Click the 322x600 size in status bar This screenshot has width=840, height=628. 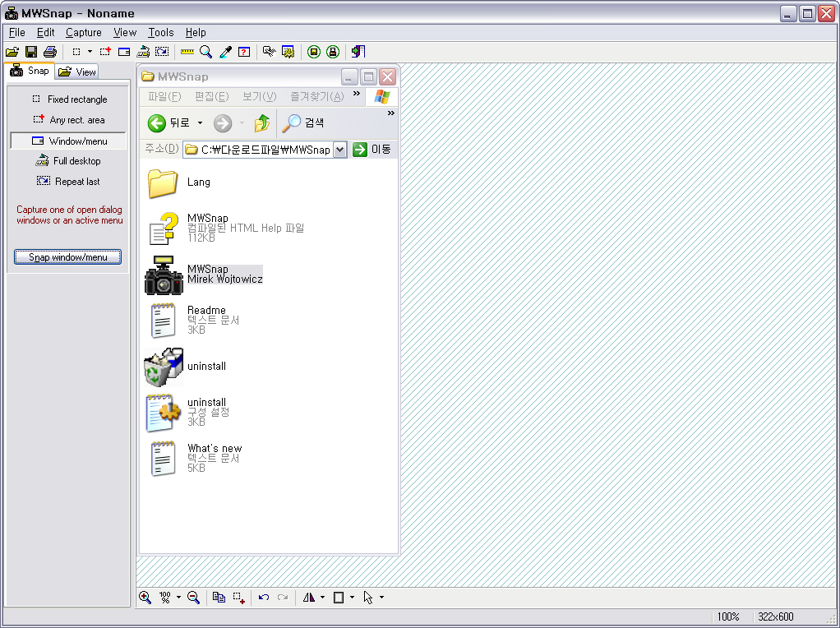pyautogui.click(x=775, y=616)
